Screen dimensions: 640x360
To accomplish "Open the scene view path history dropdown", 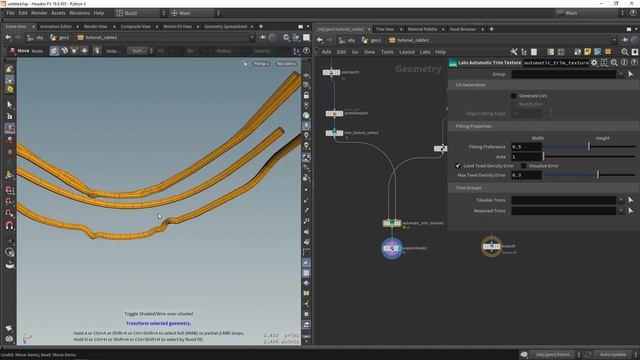I will pyautogui.click(x=252, y=38).
